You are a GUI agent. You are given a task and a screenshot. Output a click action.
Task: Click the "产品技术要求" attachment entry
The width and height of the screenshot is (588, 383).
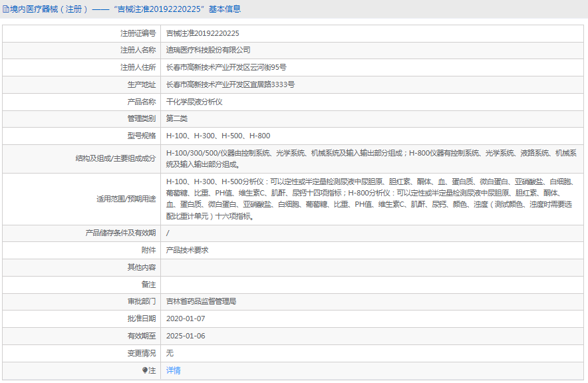point(188,250)
